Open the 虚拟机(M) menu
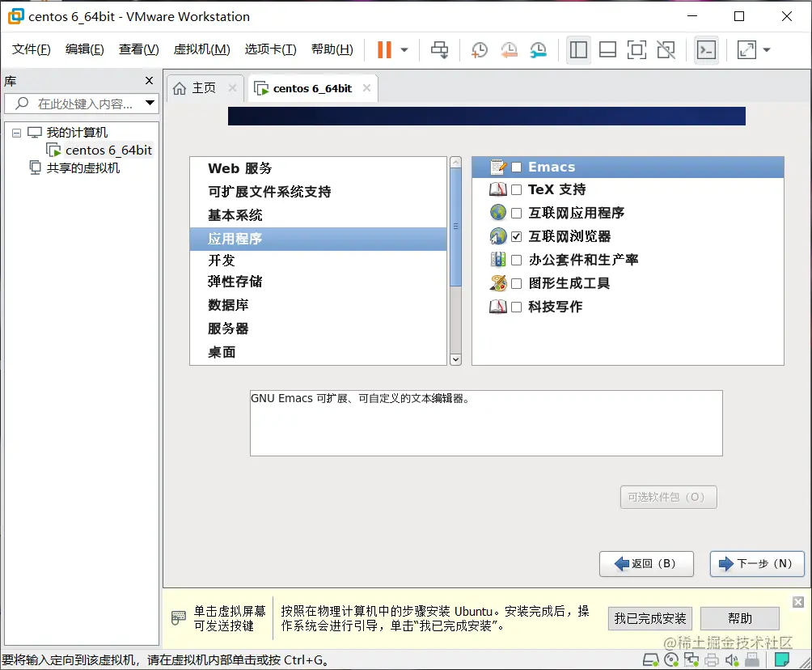 pos(201,49)
